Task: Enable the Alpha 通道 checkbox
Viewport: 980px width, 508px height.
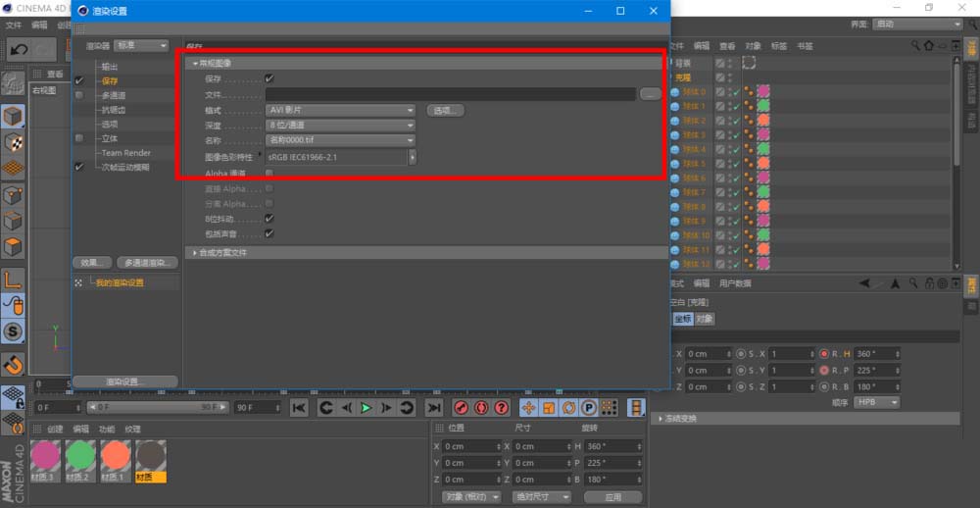Action: click(x=269, y=173)
